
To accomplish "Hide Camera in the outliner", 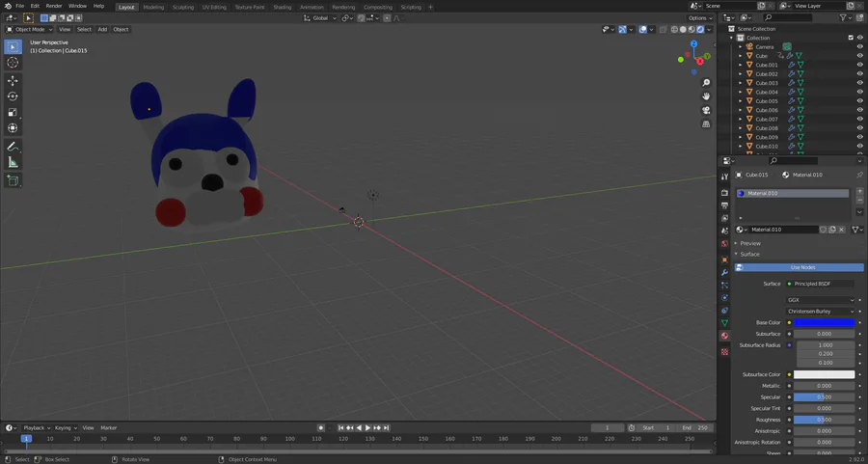I will pyautogui.click(x=859, y=47).
